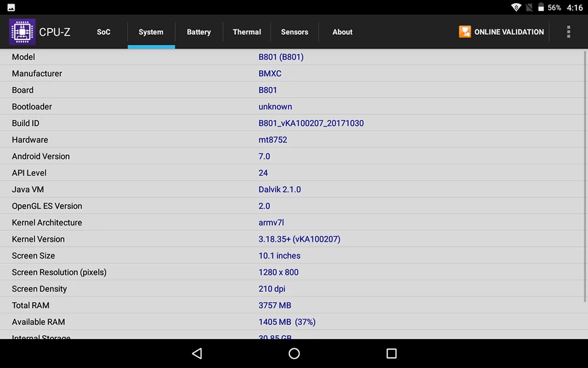Screen dimensions: 588x368
Task: Open the three-dot overflow menu
Action: click(569, 32)
